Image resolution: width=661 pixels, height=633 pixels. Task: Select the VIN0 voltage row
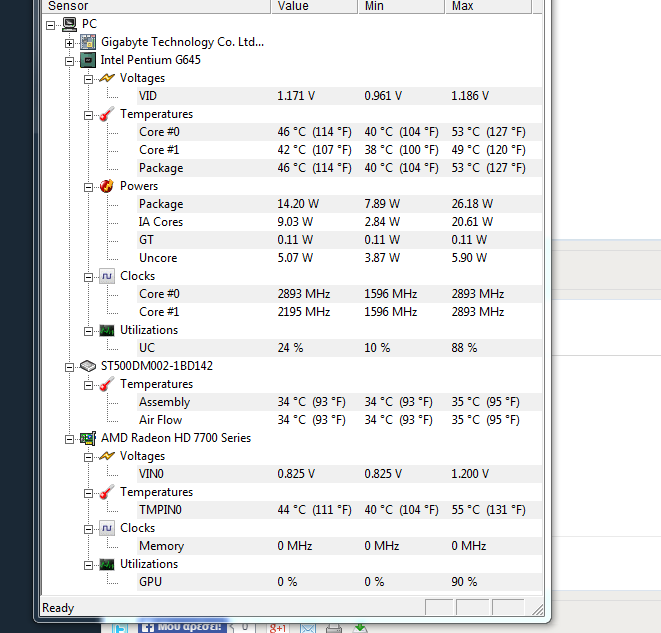tap(339, 474)
